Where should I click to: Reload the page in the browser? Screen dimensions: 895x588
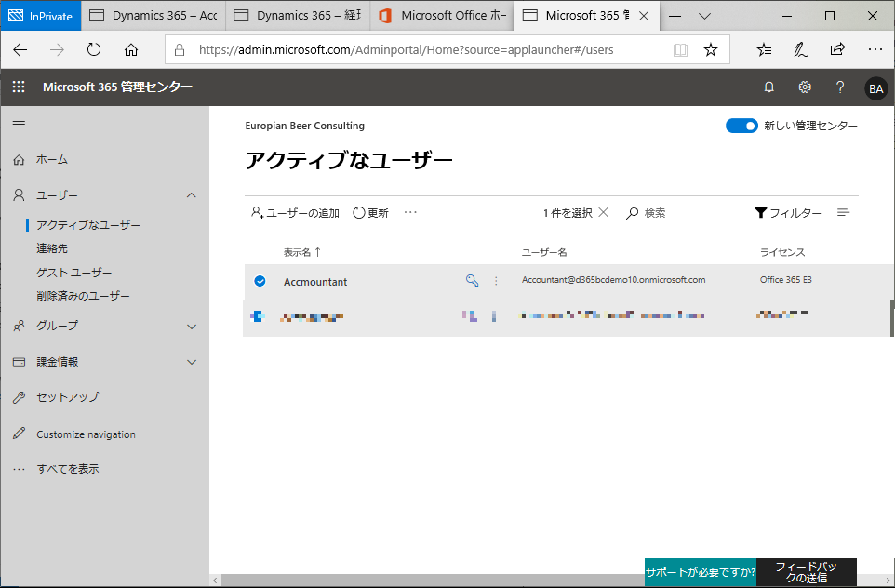coord(94,49)
